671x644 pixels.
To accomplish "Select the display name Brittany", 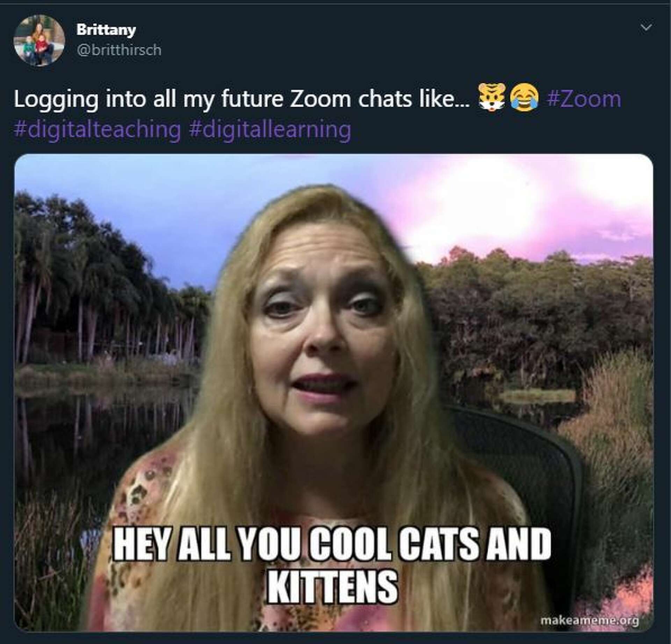I will 105,30.
